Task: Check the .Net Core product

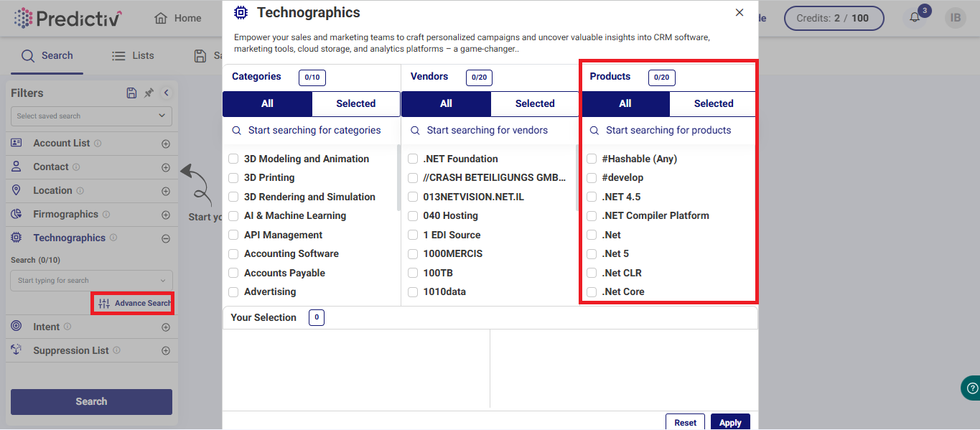Action: point(592,291)
